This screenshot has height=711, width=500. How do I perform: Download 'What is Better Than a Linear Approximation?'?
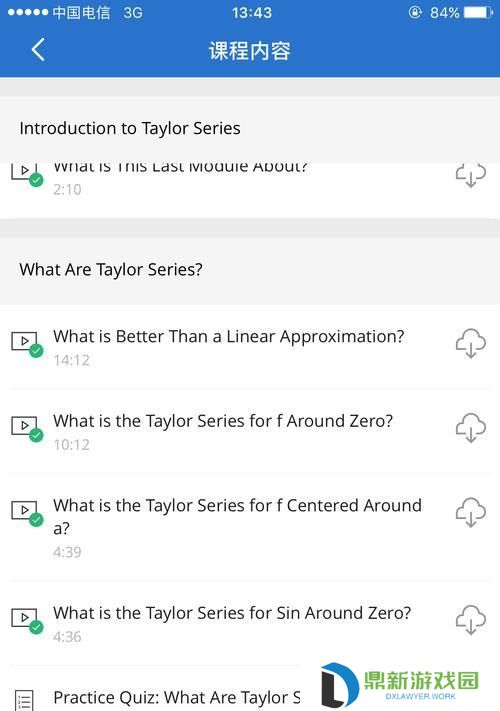point(471,343)
